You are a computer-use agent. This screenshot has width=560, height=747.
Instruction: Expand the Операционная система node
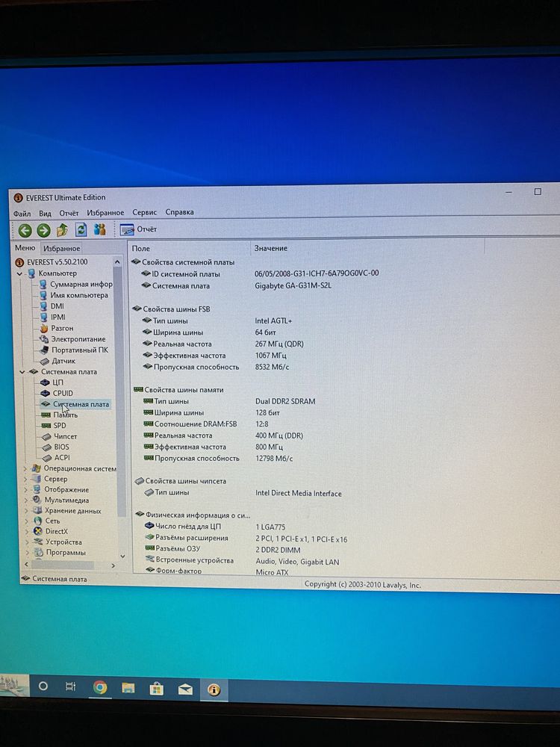[x=25, y=469]
